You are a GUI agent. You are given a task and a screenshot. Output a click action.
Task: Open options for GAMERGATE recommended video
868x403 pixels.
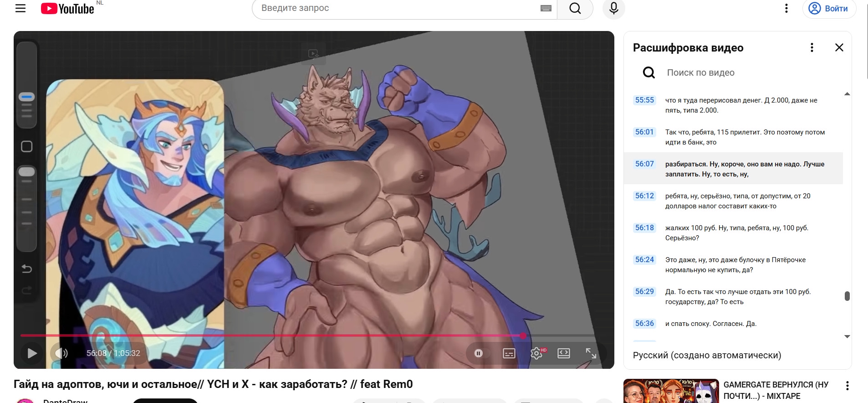pos(847,386)
